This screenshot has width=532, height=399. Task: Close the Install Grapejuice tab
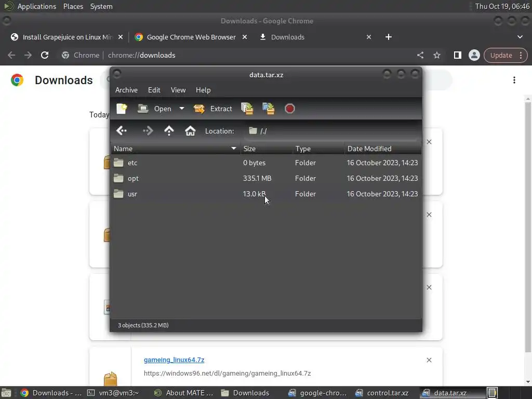[121, 37]
